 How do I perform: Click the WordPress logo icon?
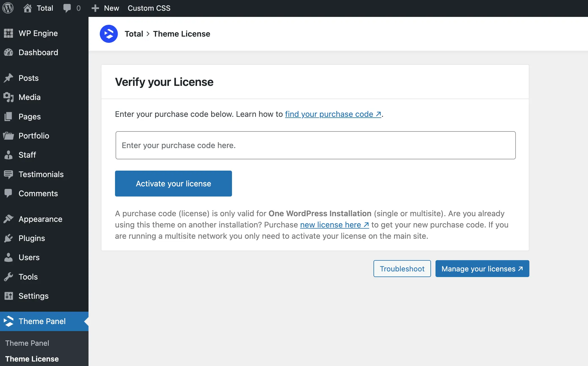click(x=8, y=8)
